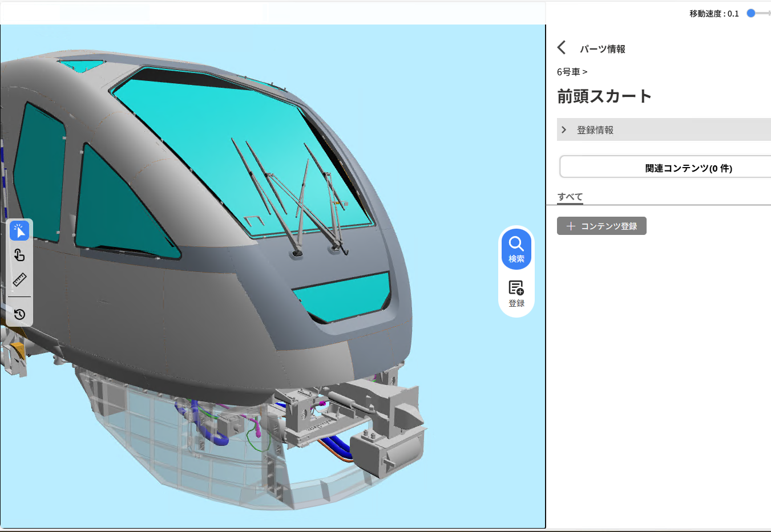Go back with the パーツ情報 arrow

pyautogui.click(x=562, y=48)
